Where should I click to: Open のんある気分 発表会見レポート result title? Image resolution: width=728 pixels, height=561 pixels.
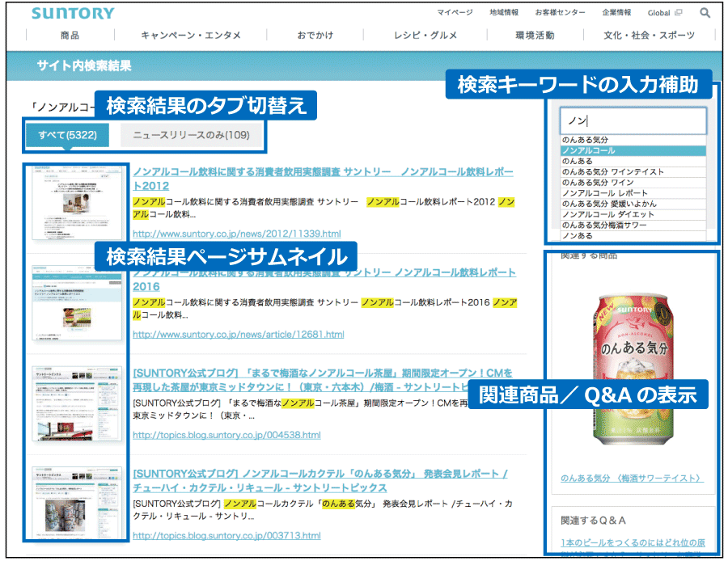coord(320,481)
